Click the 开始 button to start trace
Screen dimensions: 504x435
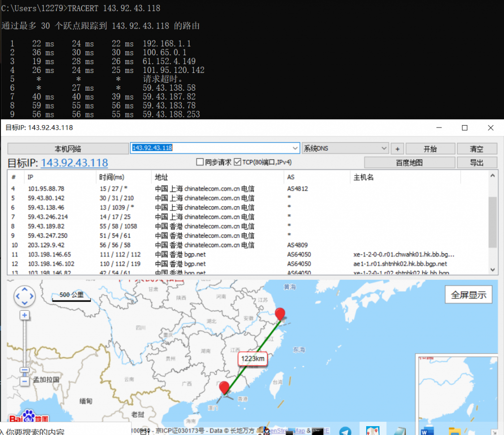pyautogui.click(x=430, y=149)
